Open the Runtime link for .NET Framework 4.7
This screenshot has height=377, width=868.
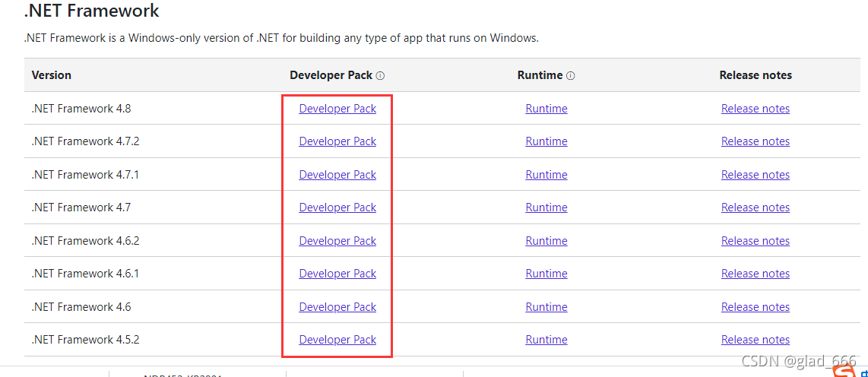pos(546,208)
